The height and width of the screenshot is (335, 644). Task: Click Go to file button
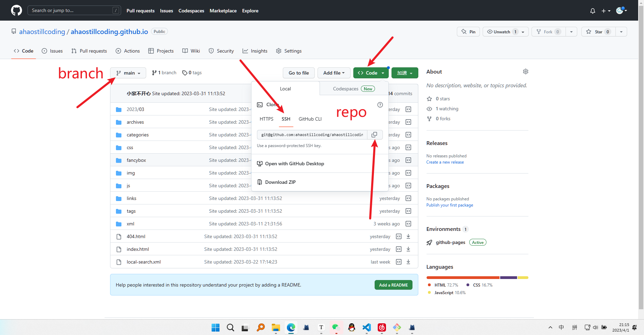(299, 73)
